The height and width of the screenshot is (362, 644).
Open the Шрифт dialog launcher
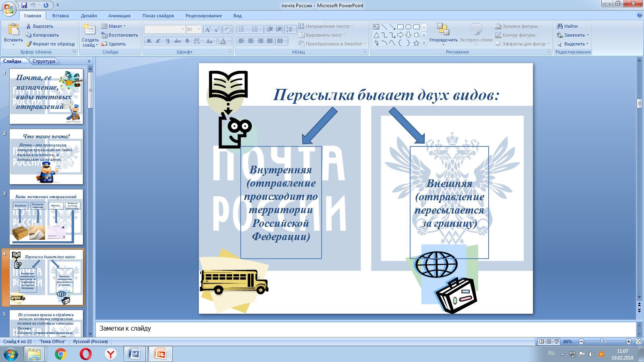[230, 51]
